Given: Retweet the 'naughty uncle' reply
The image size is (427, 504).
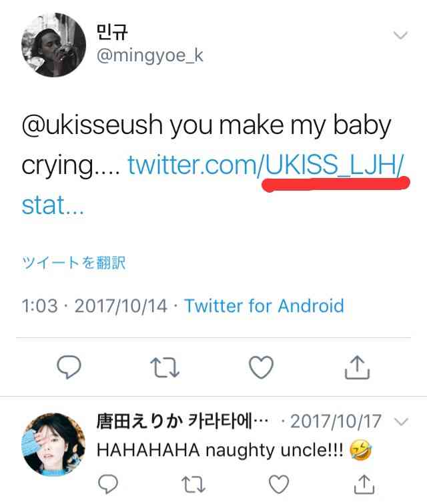Looking at the screenshot, I should pos(193,485).
